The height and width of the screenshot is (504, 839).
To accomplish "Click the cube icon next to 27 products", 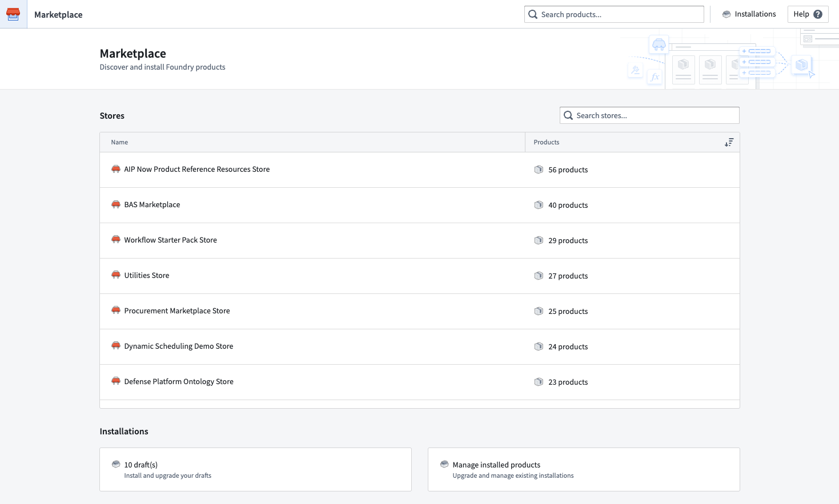I will coord(539,276).
